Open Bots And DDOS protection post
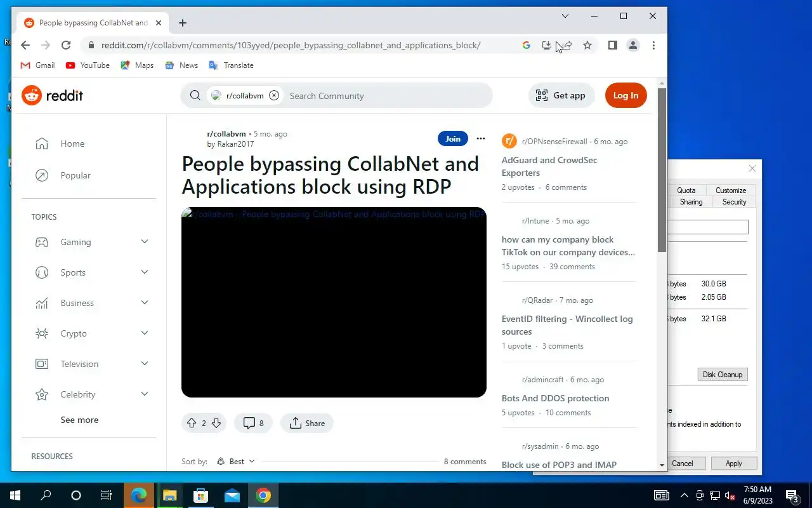This screenshot has height=508, width=812. pos(555,398)
